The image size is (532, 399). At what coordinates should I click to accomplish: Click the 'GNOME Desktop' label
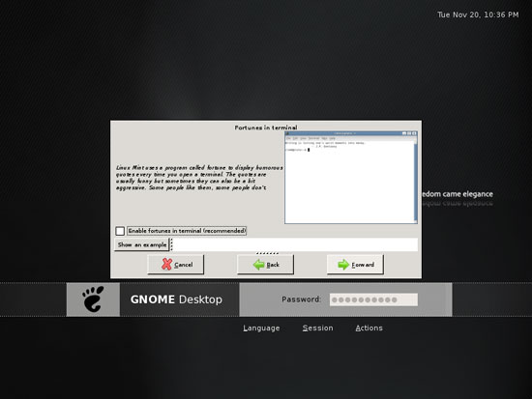click(x=176, y=299)
